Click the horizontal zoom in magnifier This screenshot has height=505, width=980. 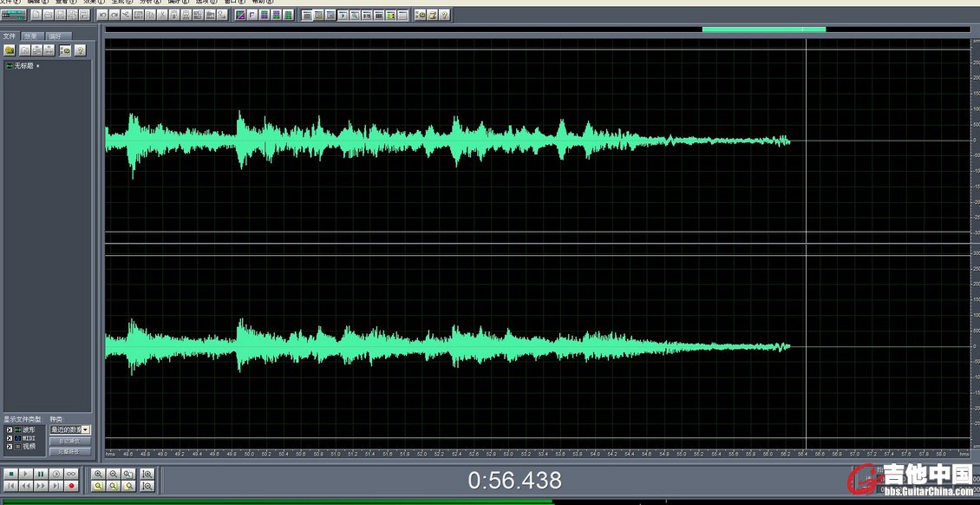click(x=98, y=474)
